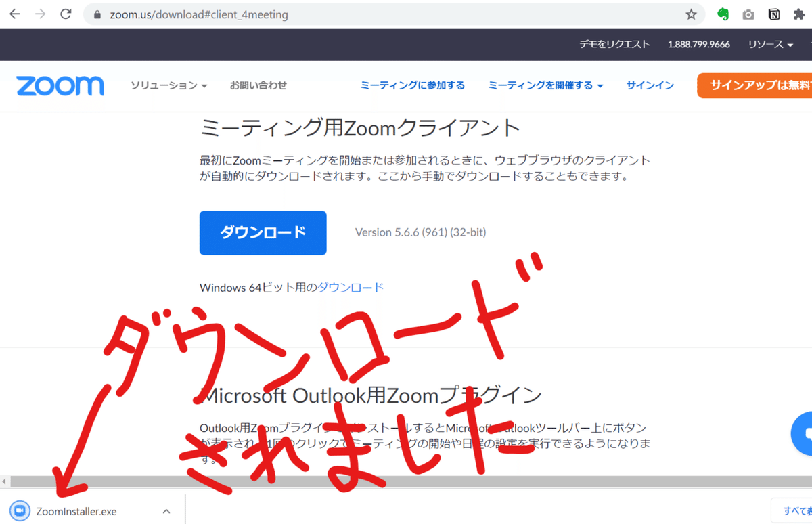Click すべて表示 in downloads bar
Image resolution: width=812 pixels, height=524 pixels.
792,511
